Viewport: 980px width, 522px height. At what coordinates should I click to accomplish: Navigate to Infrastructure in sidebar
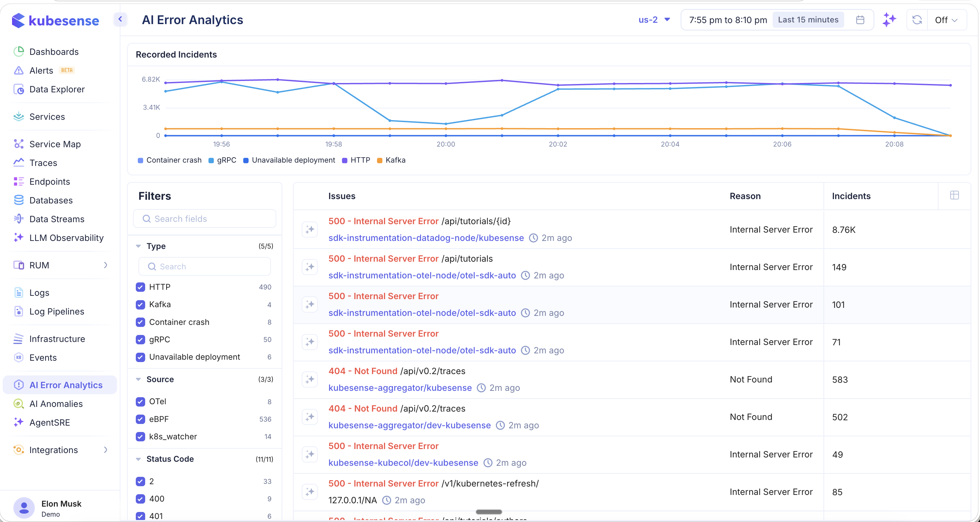(57, 339)
